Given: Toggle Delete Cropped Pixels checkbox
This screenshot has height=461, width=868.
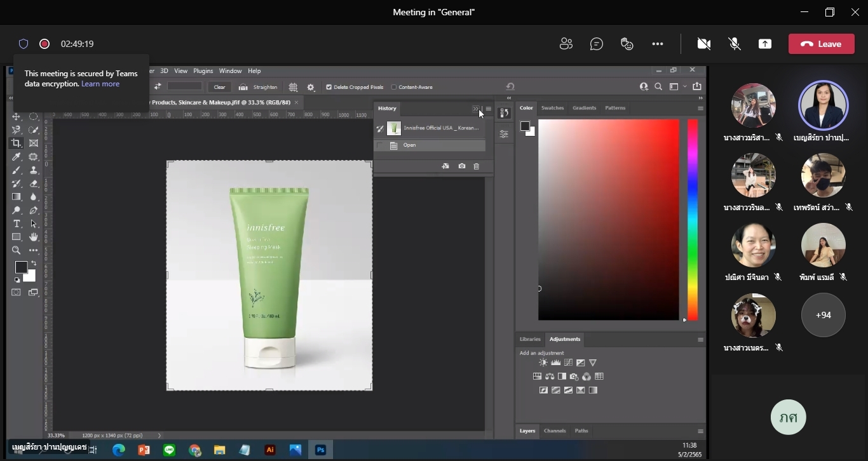Looking at the screenshot, I should [x=329, y=87].
